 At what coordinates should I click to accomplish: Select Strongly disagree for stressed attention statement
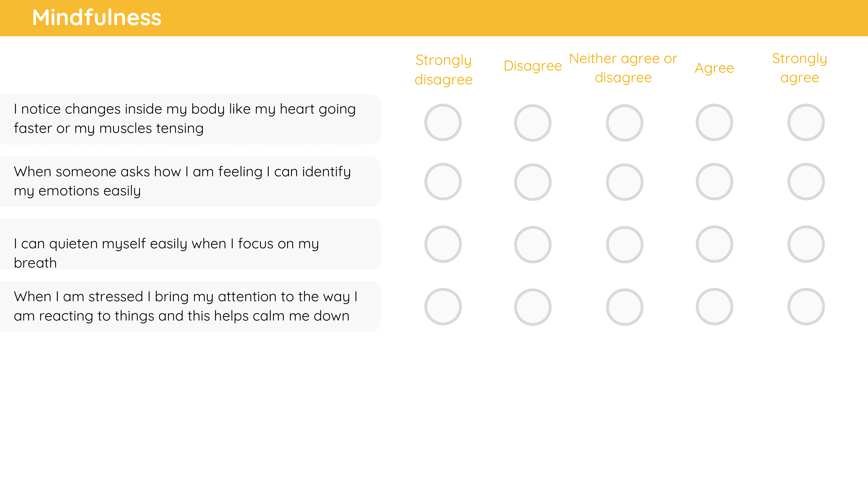[443, 306]
